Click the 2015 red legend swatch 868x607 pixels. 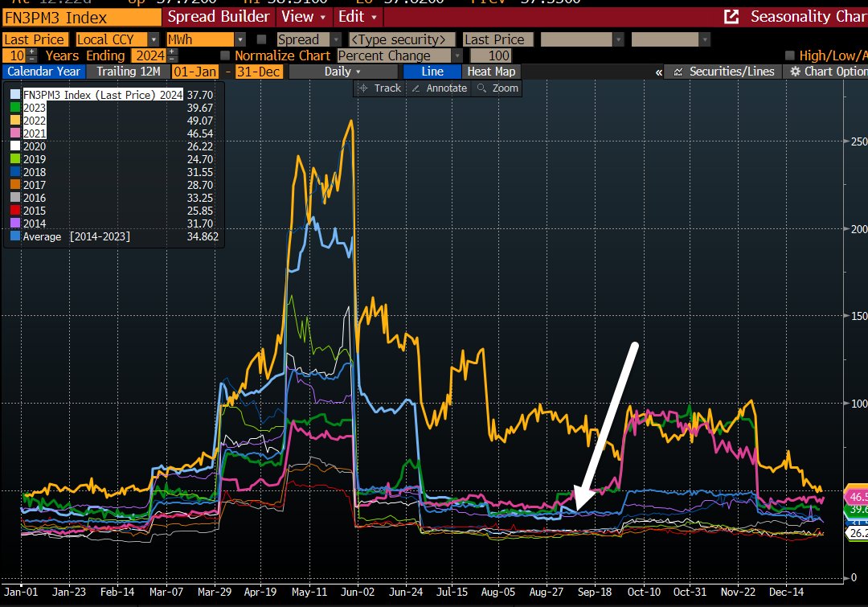click(x=15, y=210)
